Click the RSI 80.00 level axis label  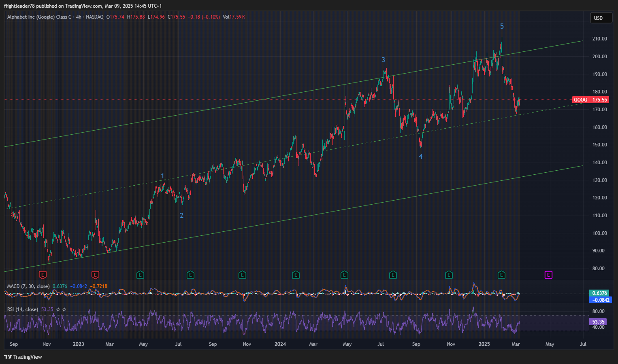tap(598, 311)
